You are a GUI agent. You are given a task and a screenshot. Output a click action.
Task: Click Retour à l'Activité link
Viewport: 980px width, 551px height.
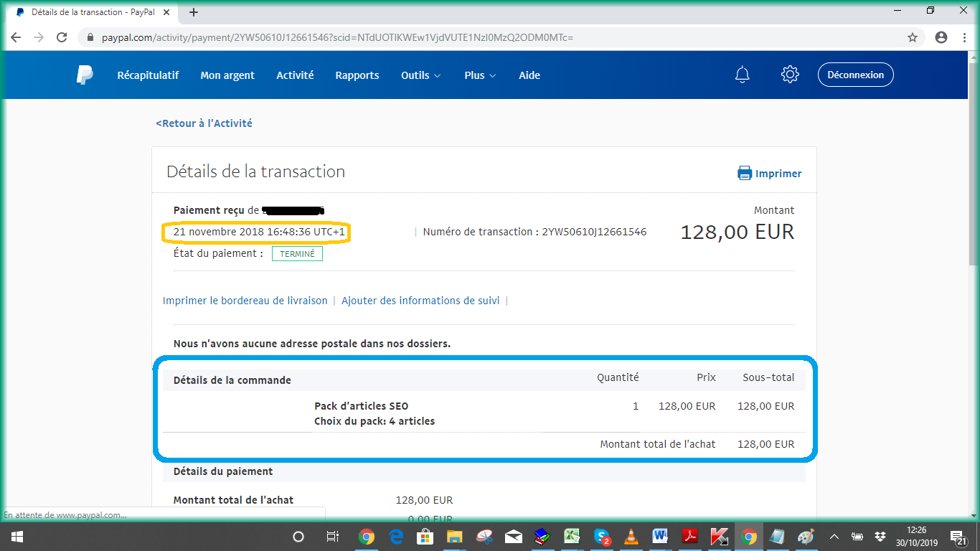point(204,123)
